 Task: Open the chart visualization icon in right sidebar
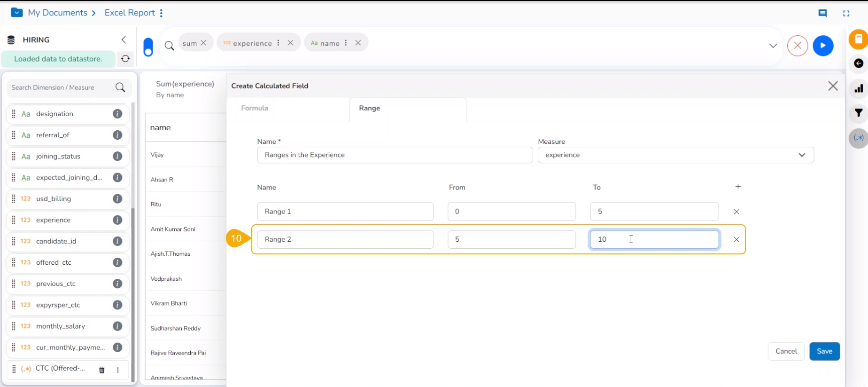[859, 88]
